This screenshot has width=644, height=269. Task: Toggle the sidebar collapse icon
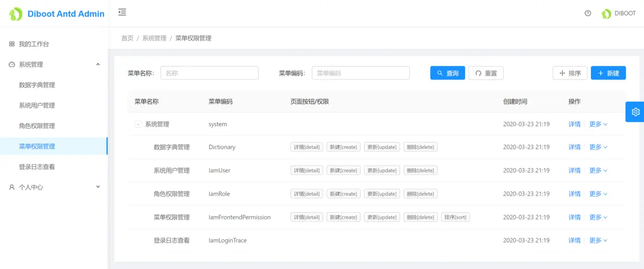point(122,12)
